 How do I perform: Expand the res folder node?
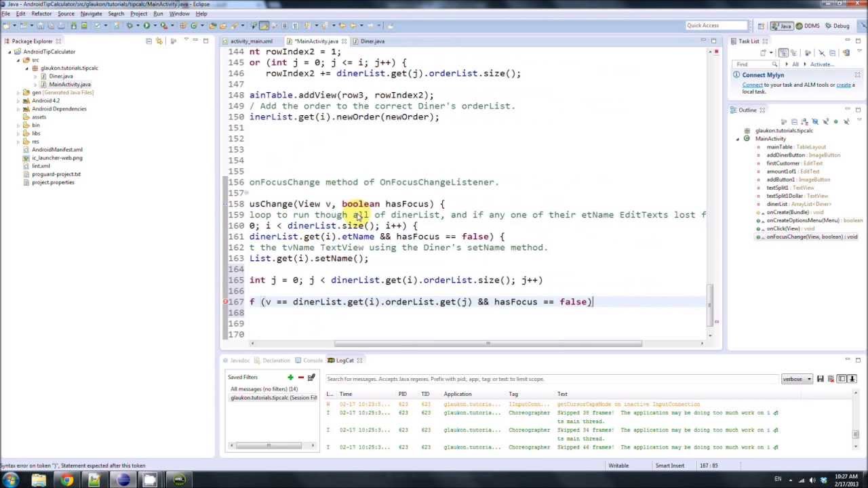tap(18, 141)
